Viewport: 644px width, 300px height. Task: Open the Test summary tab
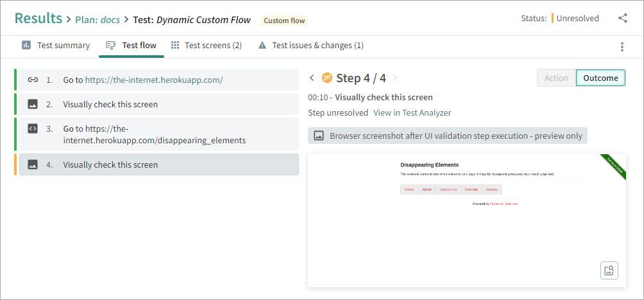click(x=63, y=46)
